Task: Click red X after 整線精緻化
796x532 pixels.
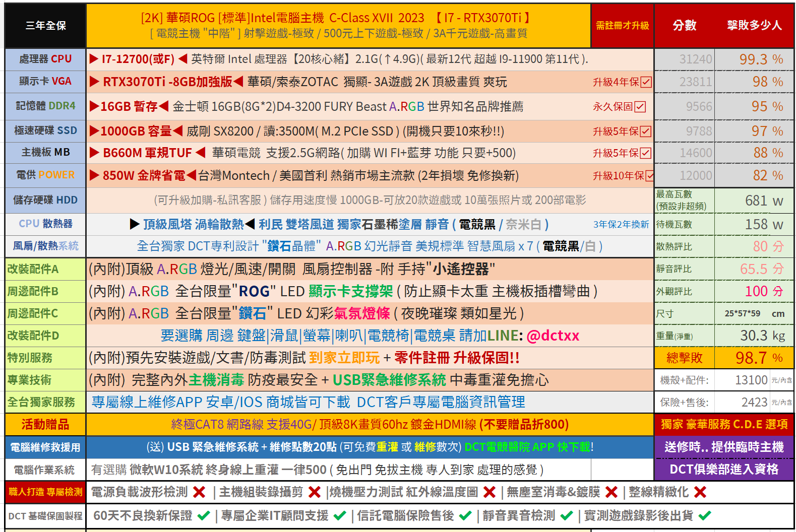Action: click(700, 492)
